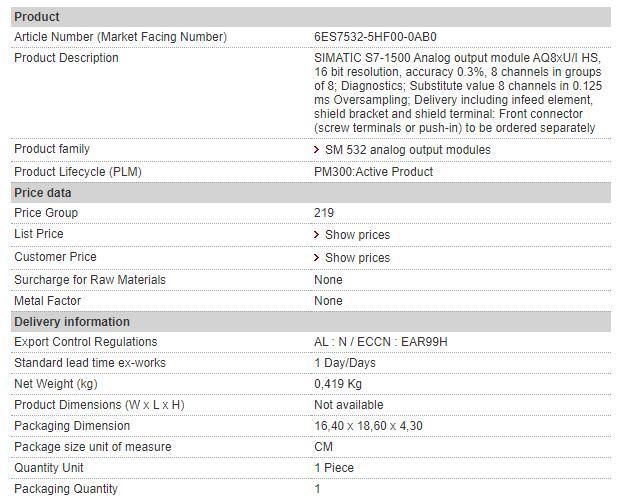The image size is (629, 499).
Task: Click the packaging dimension value 16,40 x 18,60 x 4,30
Action: [368, 426]
